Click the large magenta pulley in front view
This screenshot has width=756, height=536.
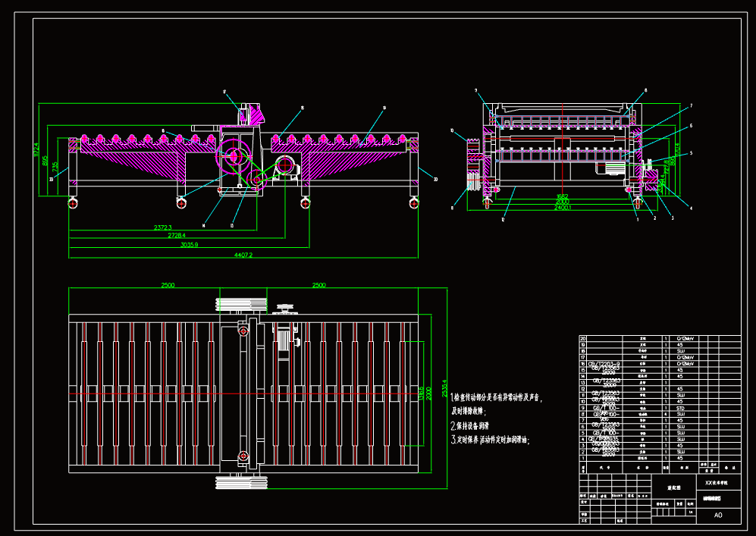click(234, 155)
